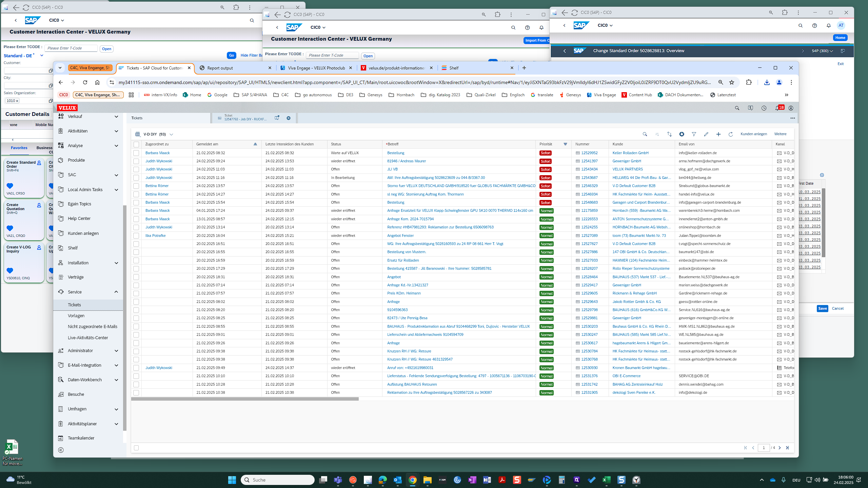
Task: Click the Please Enter T-Code field in the left window
Action: pyautogui.click(x=71, y=48)
